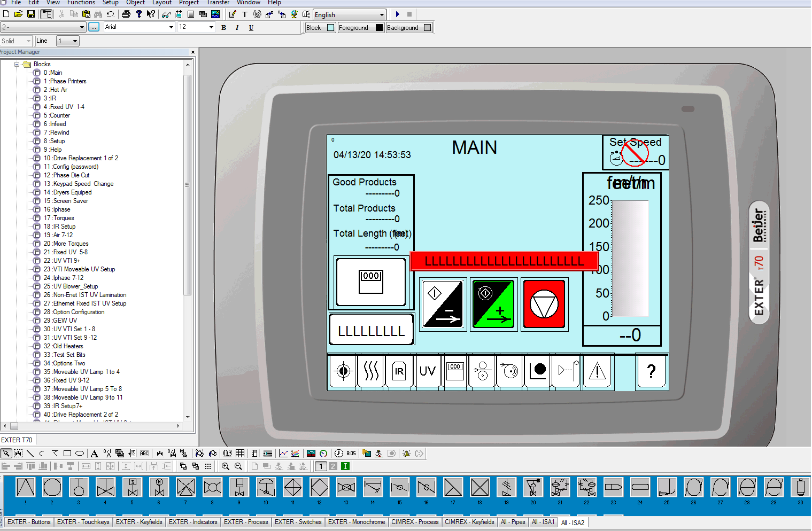Collapse the Blocks tree folder
Viewport: 812px width, 531px height.
point(17,64)
